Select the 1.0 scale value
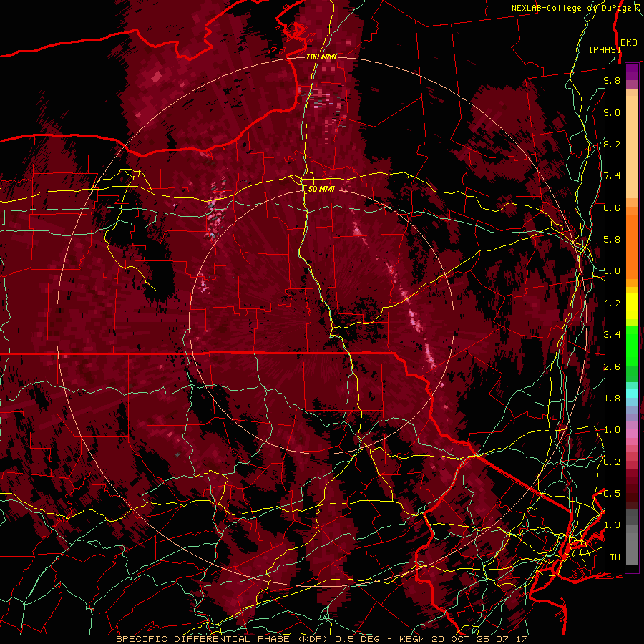 [612, 430]
